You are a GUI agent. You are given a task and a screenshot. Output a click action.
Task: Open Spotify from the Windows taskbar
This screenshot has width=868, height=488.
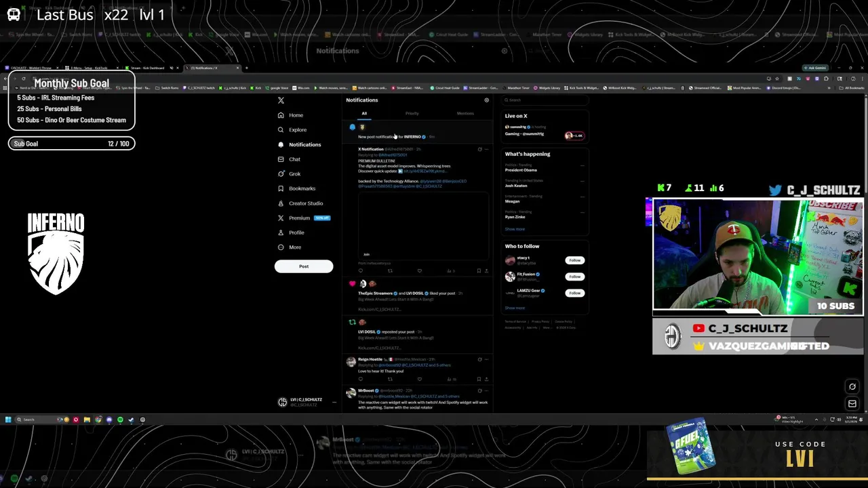pyautogui.click(x=120, y=420)
